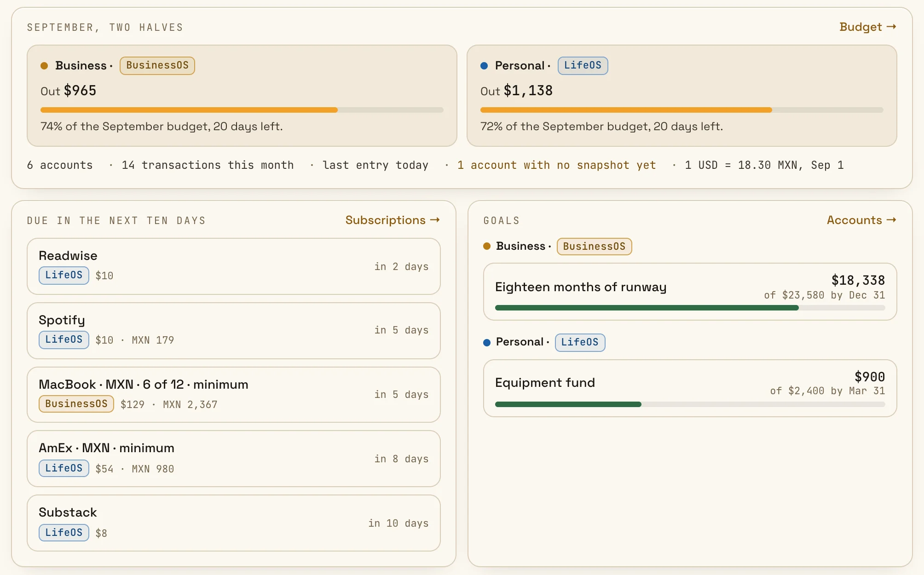This screenshot has height=575, width=924.
Task: Click the Business budget progress bar at 74%
Action: click(x=242, y=110)
